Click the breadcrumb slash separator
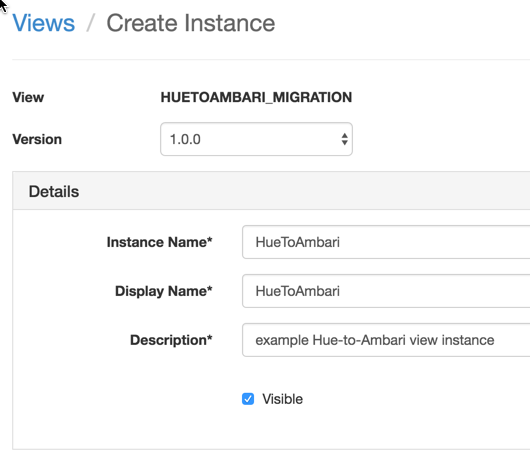The width and height of the screenshot is (530, 456). coord(90,23)
